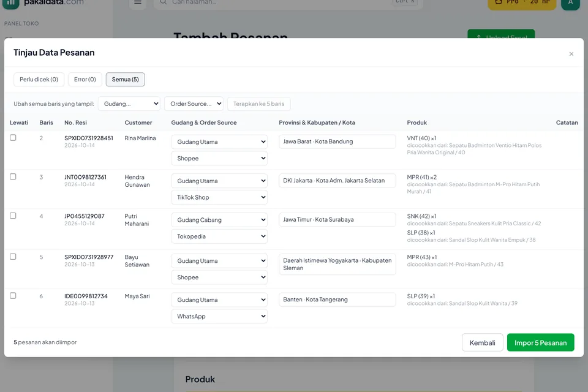588x392 pixels.
Task: Click resi number SPXID0731928451
Action: (x=88, y=138)
